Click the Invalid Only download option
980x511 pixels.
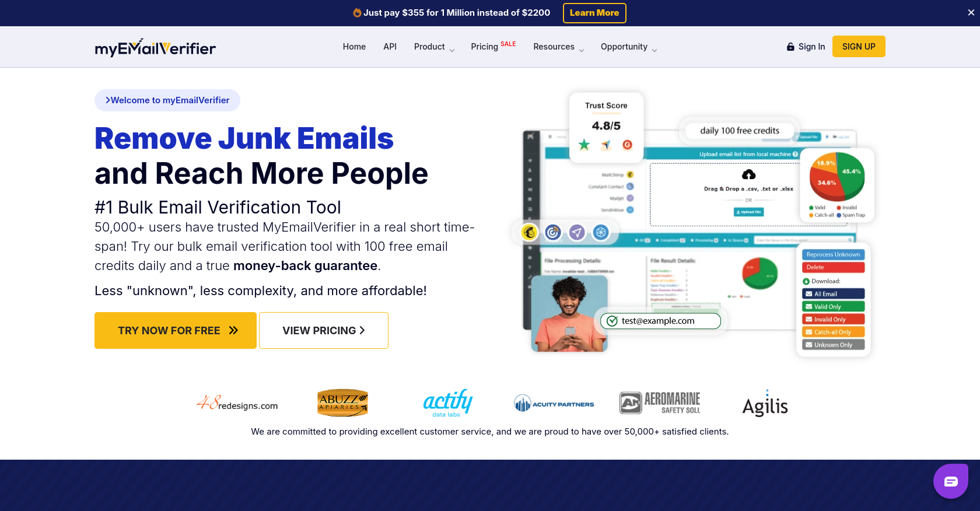(833, 320)
